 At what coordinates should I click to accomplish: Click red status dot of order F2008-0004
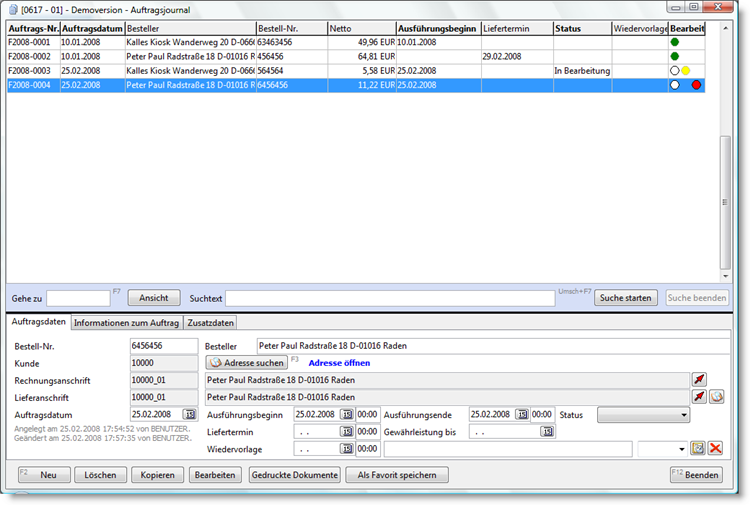697,86
